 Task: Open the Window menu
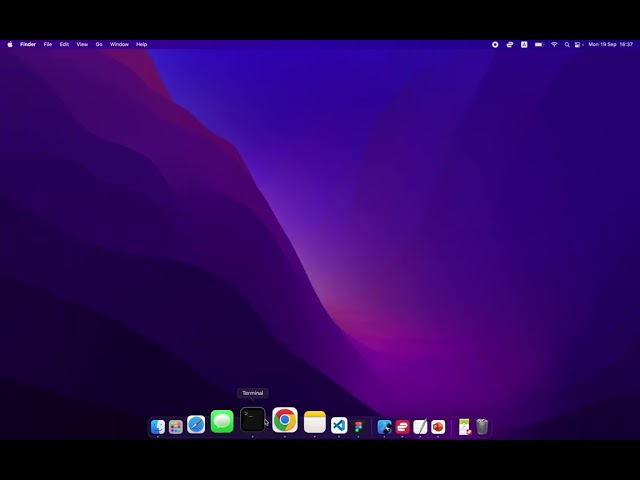point(119,44)
